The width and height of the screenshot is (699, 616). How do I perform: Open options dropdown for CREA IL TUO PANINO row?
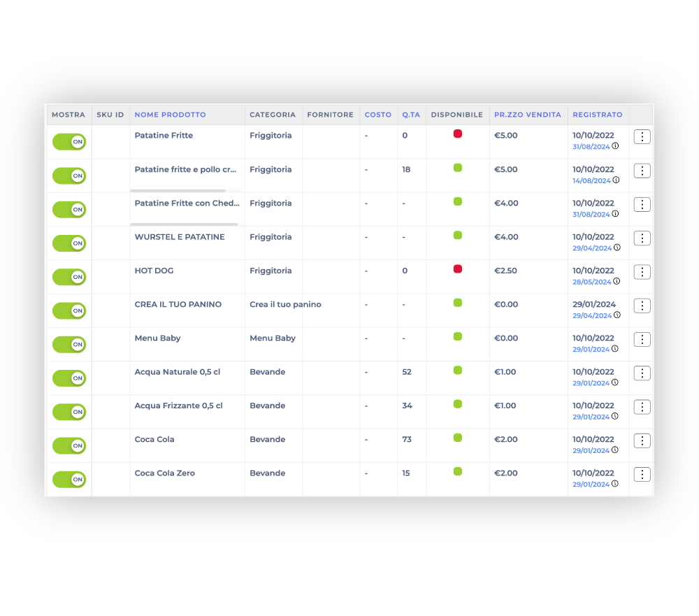(x=642, y=306)
